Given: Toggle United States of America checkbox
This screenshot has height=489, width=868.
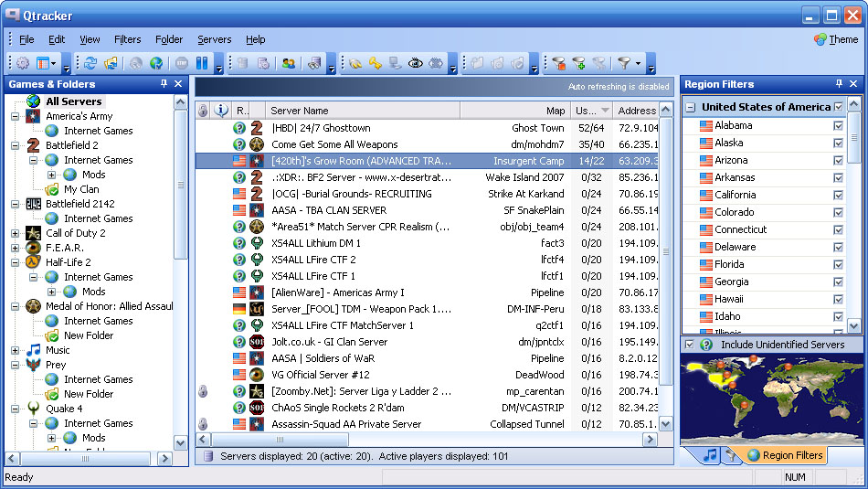Looking at the screenshot, I should pos(839,107).
